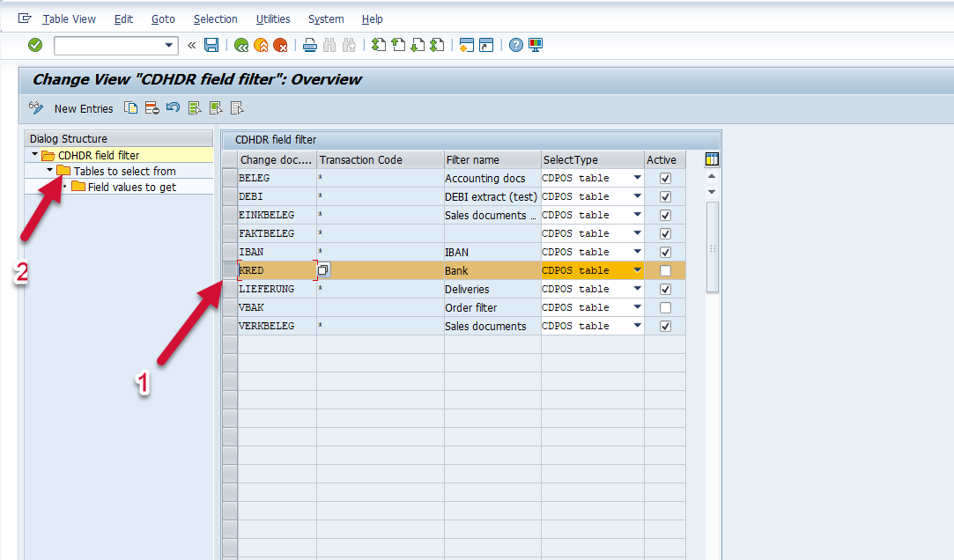This screenshot has height=560, width=954.
Task: Open the command field history dropdown
Action: pyautogui.click(x=170, y=45)
